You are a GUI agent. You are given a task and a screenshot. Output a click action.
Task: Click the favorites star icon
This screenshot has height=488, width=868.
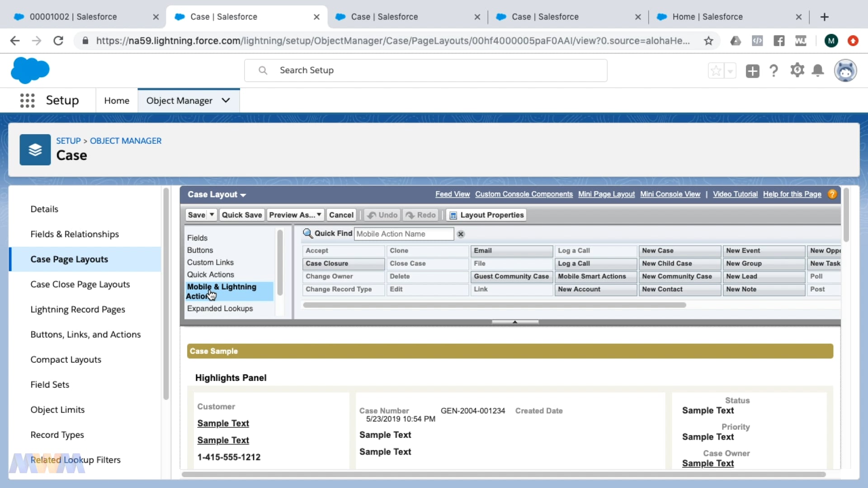coord(716,71)
